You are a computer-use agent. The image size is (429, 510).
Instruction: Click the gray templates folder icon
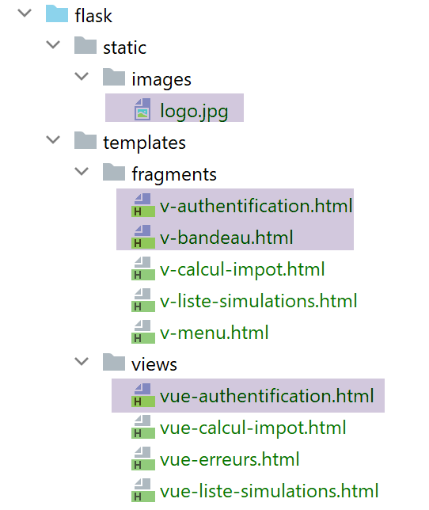(85, 140)
